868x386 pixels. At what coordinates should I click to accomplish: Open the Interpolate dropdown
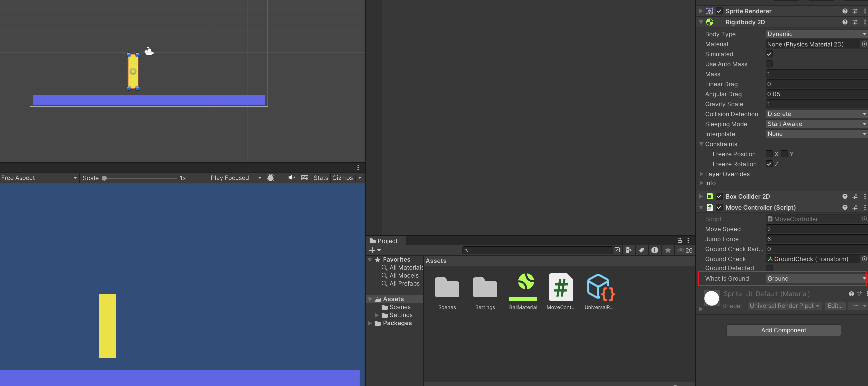coord(817,134)
